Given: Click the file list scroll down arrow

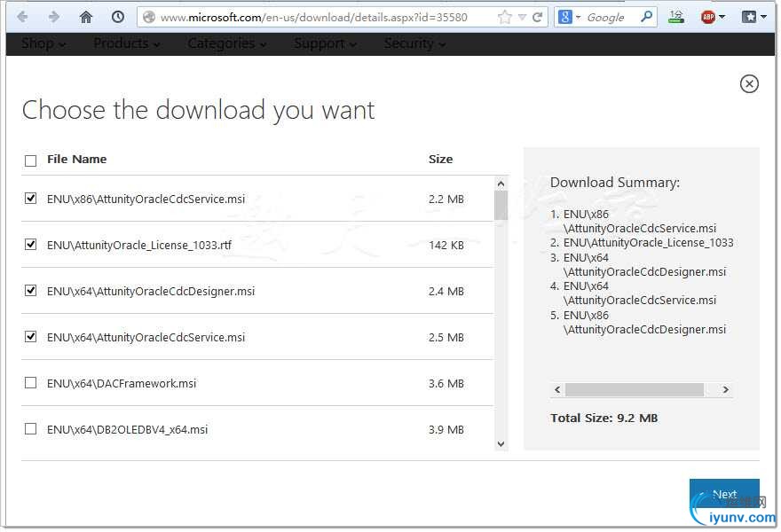Looking at the screenshot, I should click(501, 443).
